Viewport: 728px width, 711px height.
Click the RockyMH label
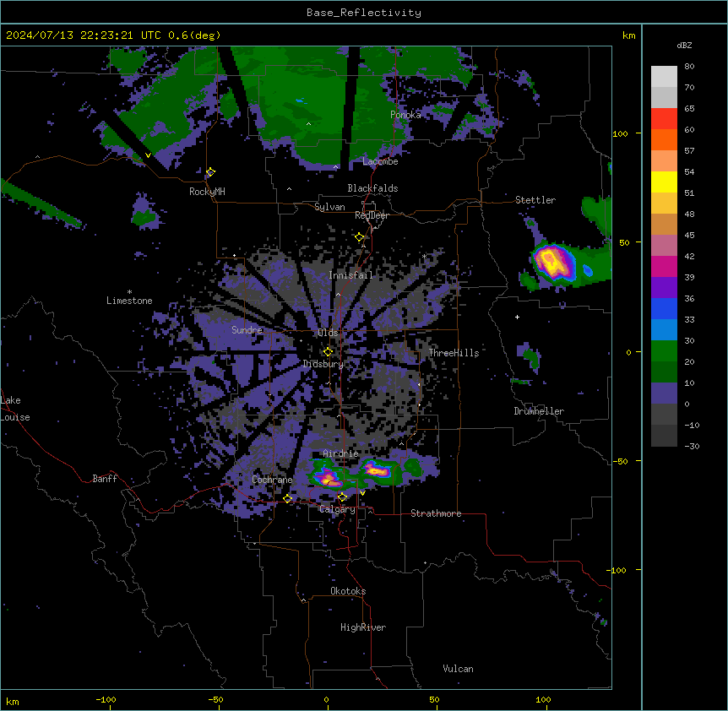(207, 192)
